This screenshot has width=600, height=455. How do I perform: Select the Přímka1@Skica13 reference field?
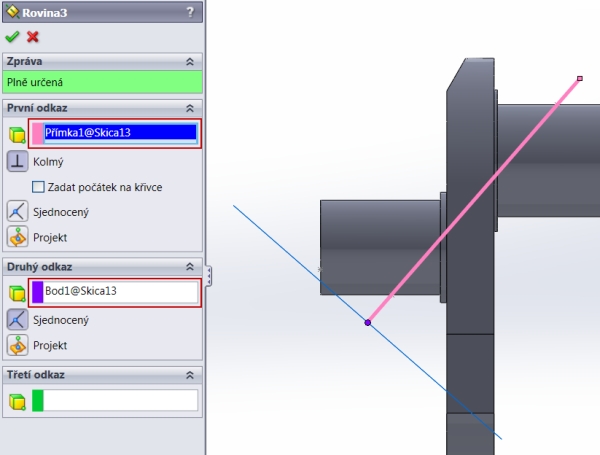click(x=121, y=133)
